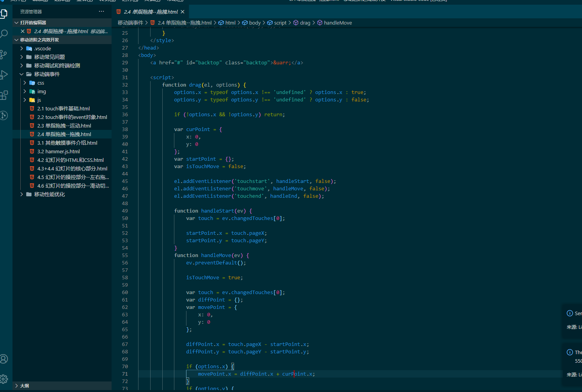
Task: Open file 4.6 幻灯片的操控部分--滑动切...
Action: point(62,186)
